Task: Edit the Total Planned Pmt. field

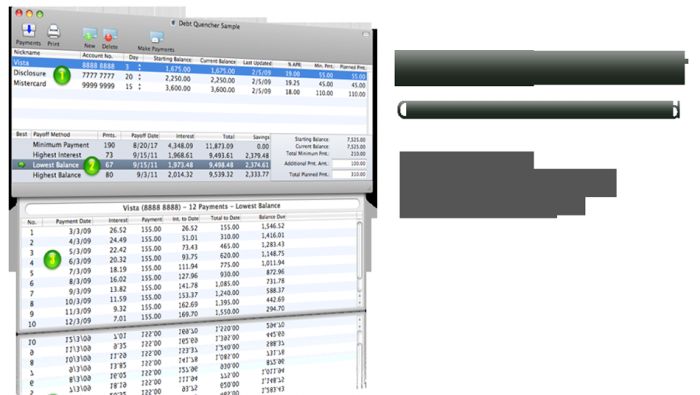Action: click(349, 175)
